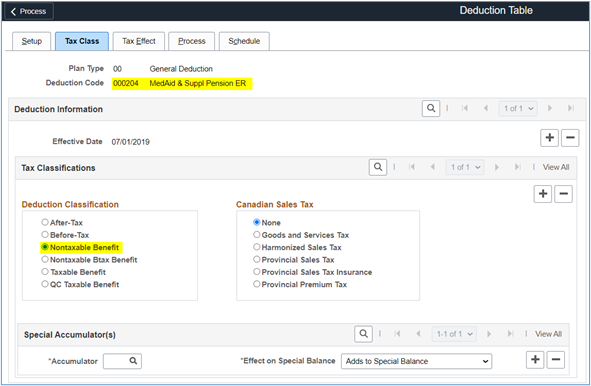Go to last row in Special Accumulators
This screenshot has width=591, height=386.
[510, 334]
